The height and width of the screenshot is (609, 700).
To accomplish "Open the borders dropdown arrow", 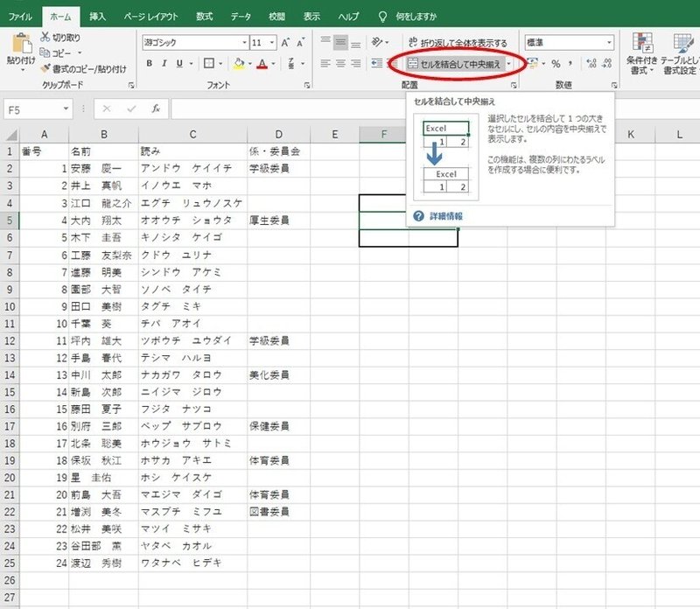I will click(220, 63).
